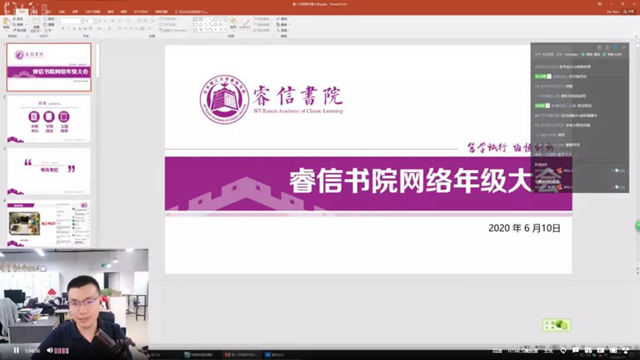Click the New Slide icon
The width and height of the screenshot is (640, 360).
tap(36, 24)
